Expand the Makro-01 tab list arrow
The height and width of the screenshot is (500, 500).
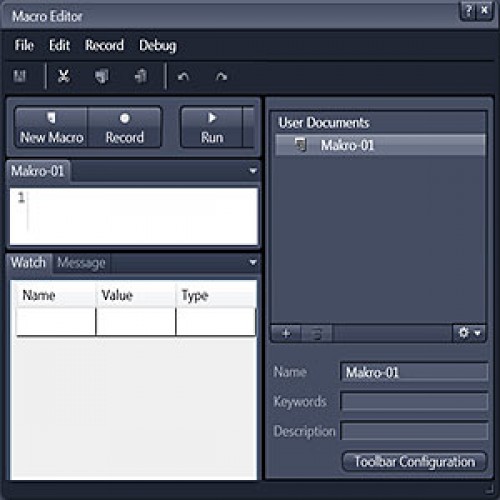tap(253, 171)
